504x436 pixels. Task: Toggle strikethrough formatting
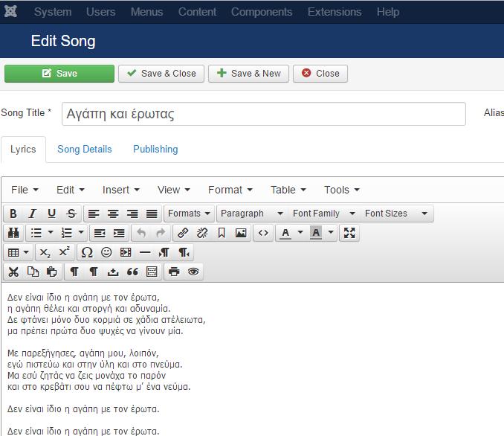coord(71,214)
